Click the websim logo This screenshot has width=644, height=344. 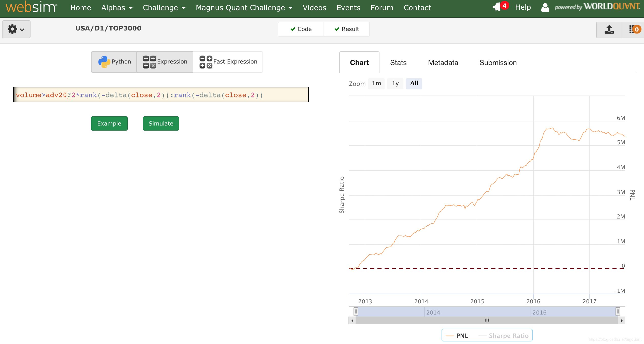pyautogui.click(x=31, y=8)
